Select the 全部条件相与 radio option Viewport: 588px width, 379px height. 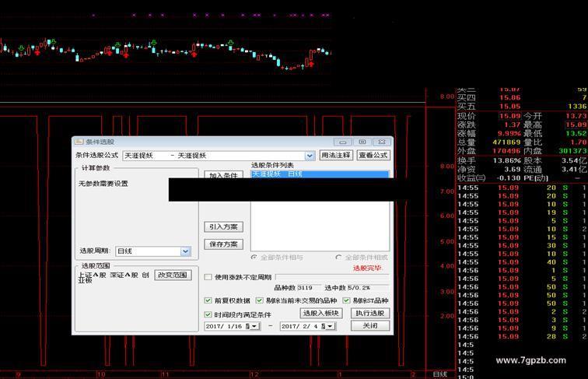pyautogui.click(x=254, y=258)
